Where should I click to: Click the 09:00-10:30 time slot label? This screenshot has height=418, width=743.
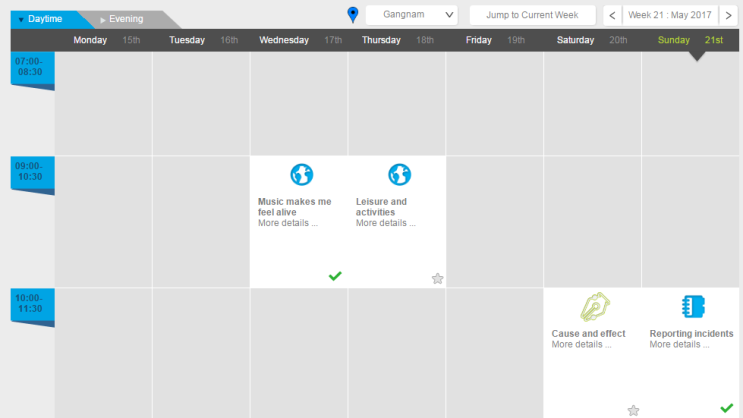point(32,172)
